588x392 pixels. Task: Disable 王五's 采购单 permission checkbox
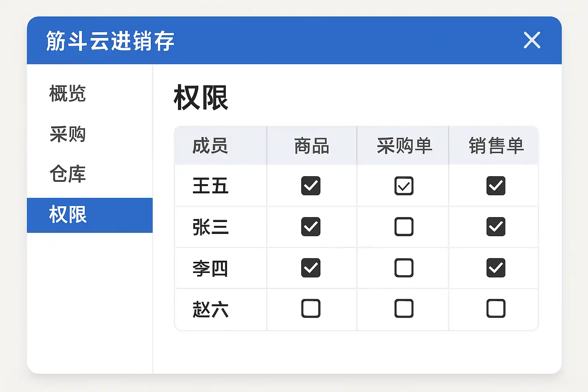pos(404,186)
